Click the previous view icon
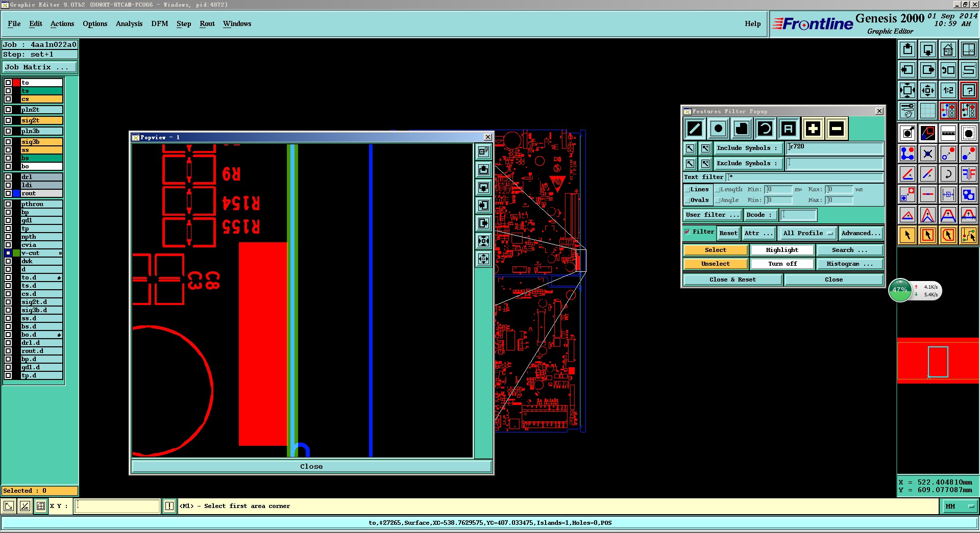The height and width of the screenshot is (533, 980). click(948, 70)
